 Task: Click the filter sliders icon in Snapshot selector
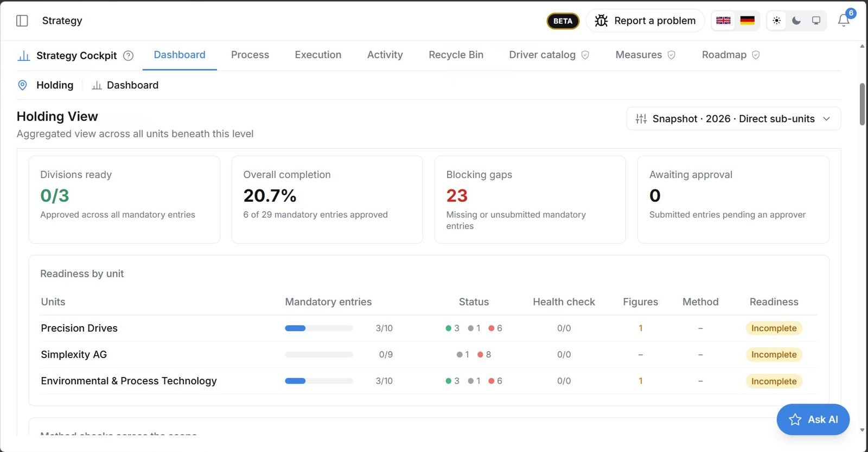click(x=641, y=119)
